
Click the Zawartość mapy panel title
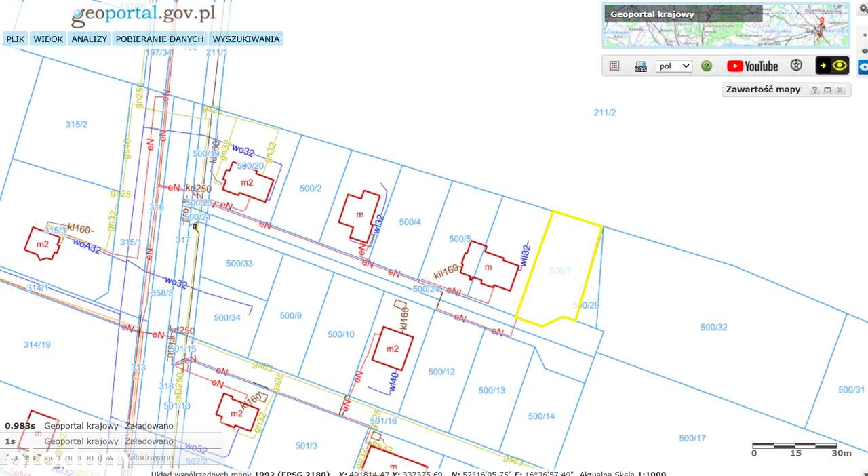click(763, 90)
